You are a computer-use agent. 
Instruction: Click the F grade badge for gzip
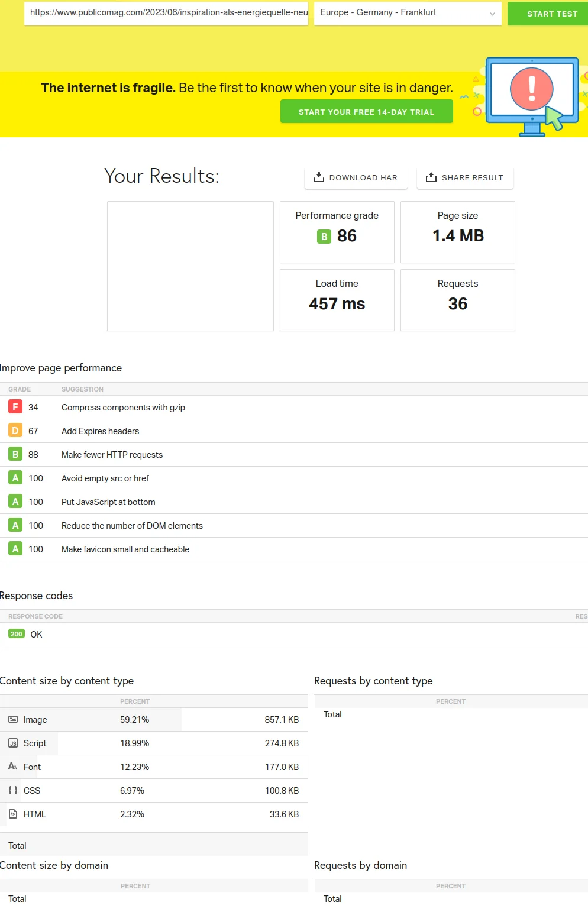click(x=15, y=407)
